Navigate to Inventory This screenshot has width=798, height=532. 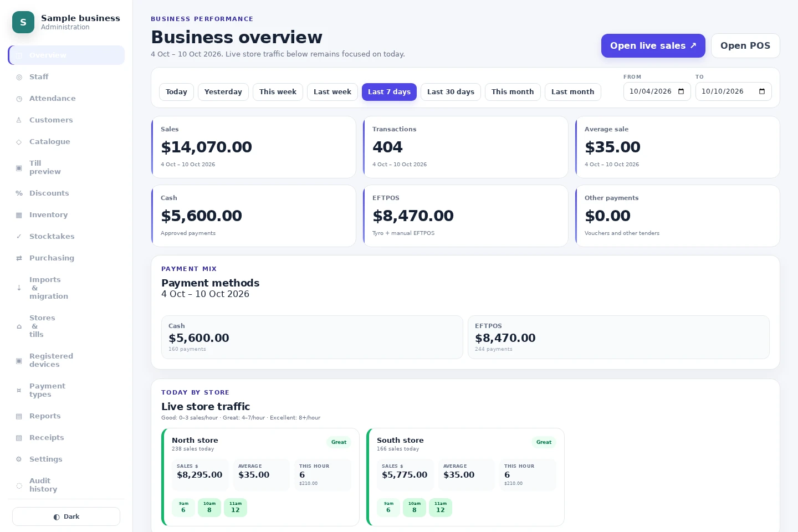pos(66,215)
